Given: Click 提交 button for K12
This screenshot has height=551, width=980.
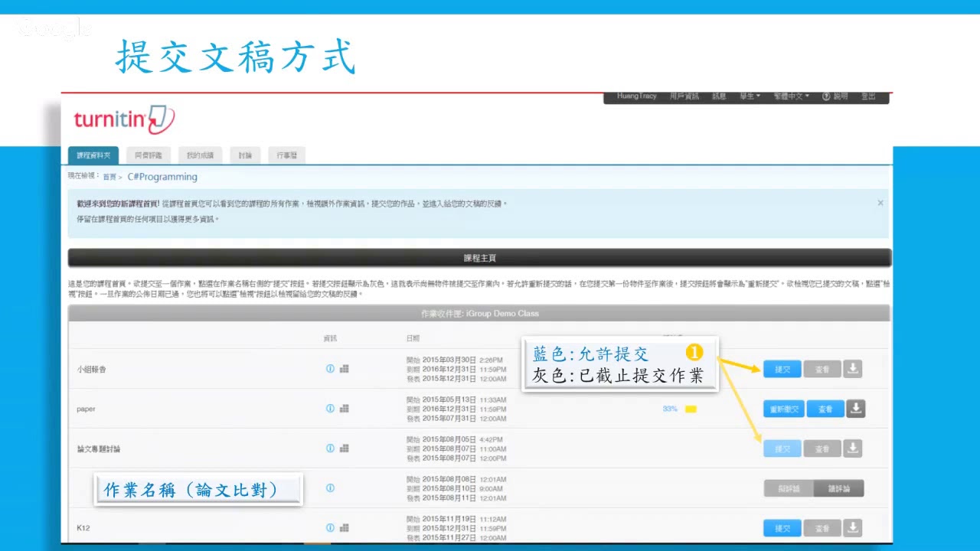Looking at the screenshot, I should [782, 528].
